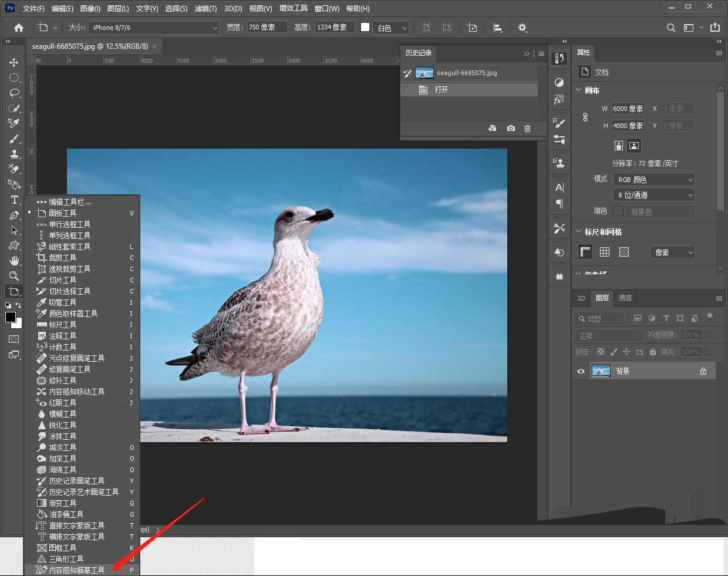Open the Paragraph panel icon

[559, 204]
